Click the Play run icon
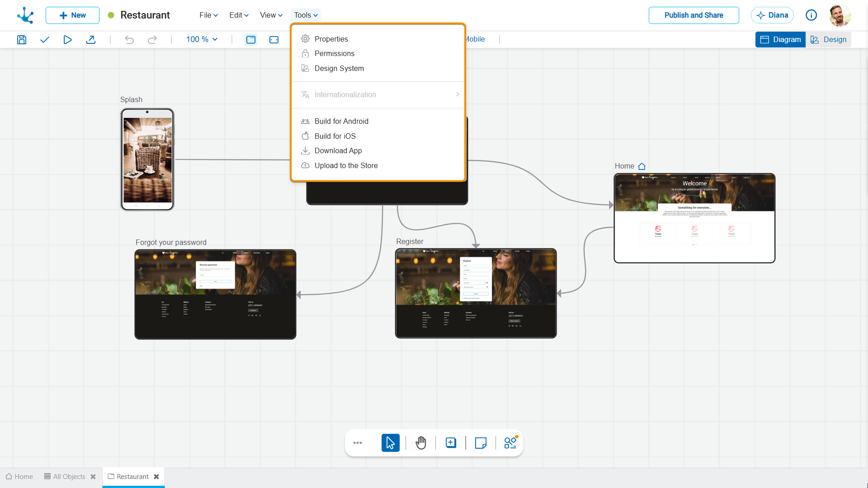This screenshot has height=488, width=868. click(67, 40)
